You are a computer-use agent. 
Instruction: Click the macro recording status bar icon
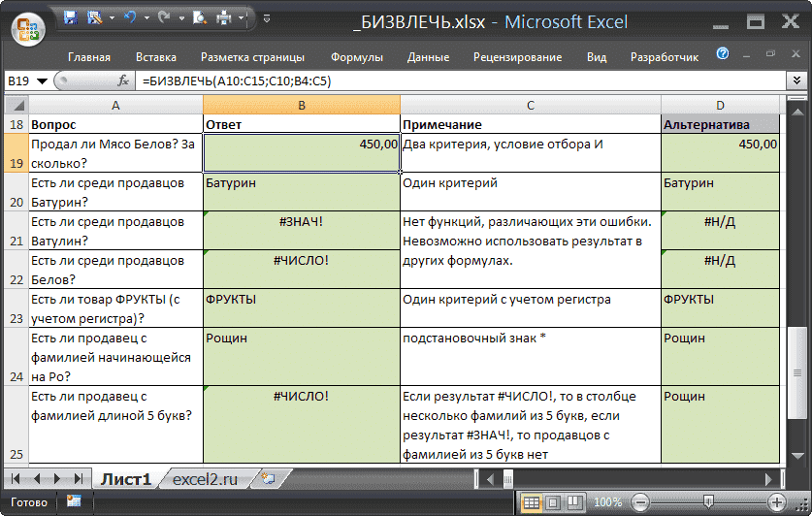(73, 502)
